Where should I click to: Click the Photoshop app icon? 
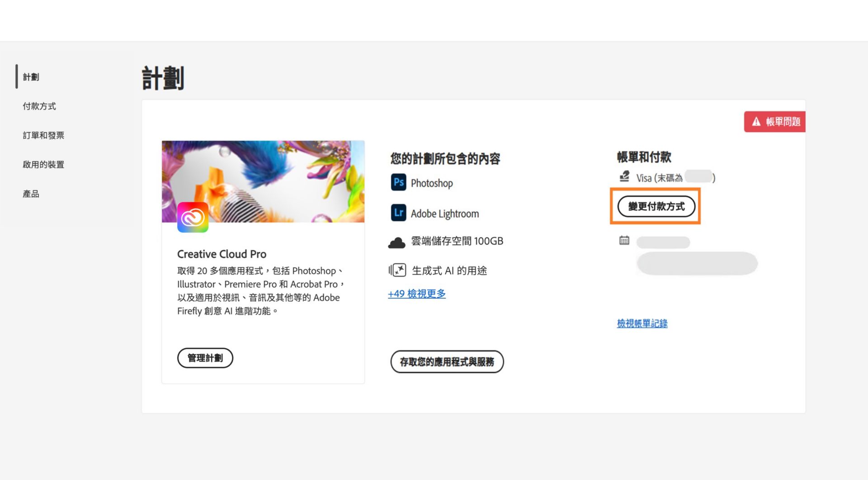[398, 183]
